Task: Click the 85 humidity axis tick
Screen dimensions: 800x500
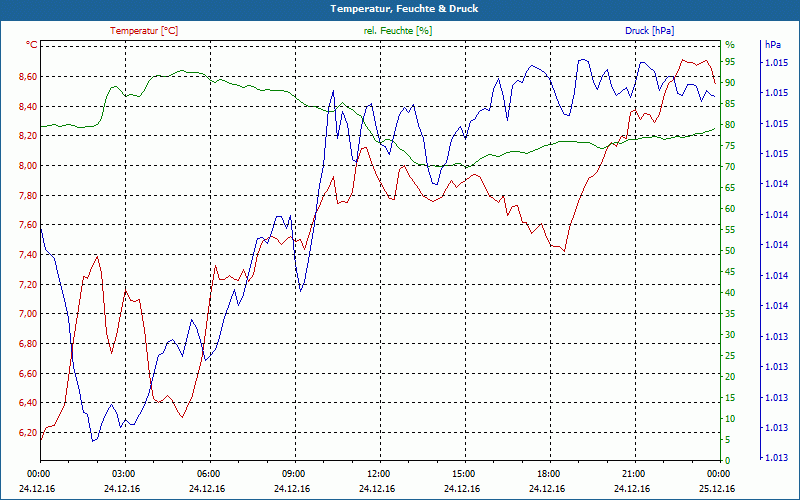Action: [x=730, y=104]
